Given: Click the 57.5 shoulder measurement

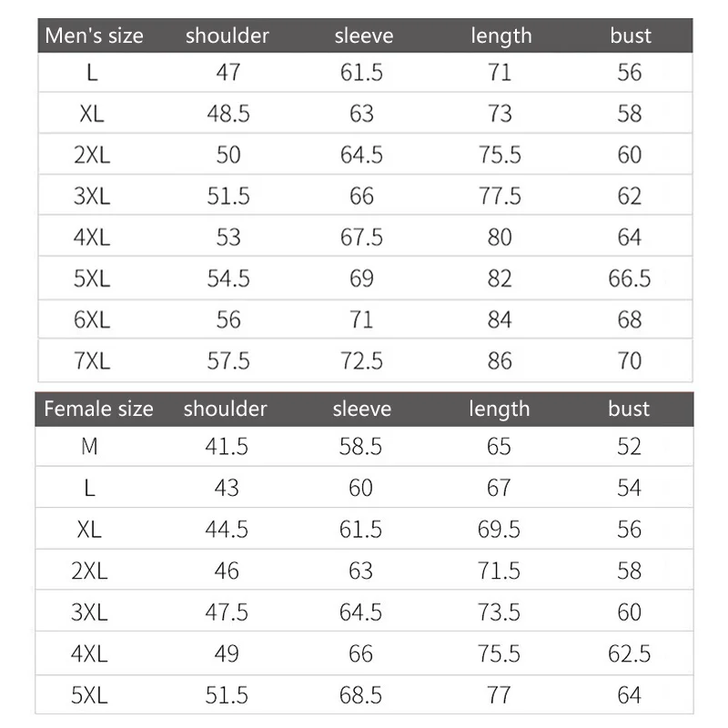Looking at the screenshot, I should coord(228,361).
